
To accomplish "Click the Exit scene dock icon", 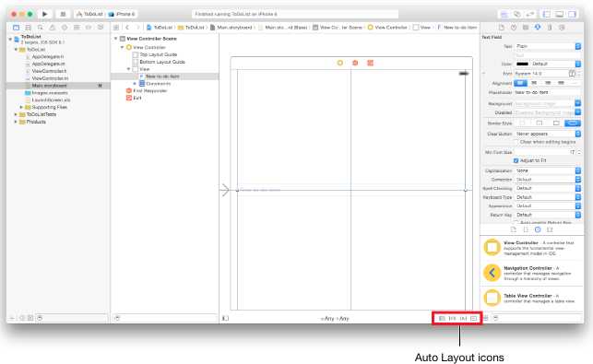I will click(x=370, y=63).
